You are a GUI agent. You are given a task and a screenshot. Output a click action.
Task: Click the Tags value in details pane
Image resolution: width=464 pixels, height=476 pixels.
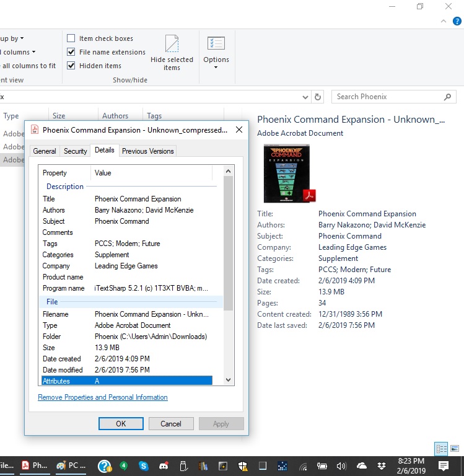click(354, 270)
